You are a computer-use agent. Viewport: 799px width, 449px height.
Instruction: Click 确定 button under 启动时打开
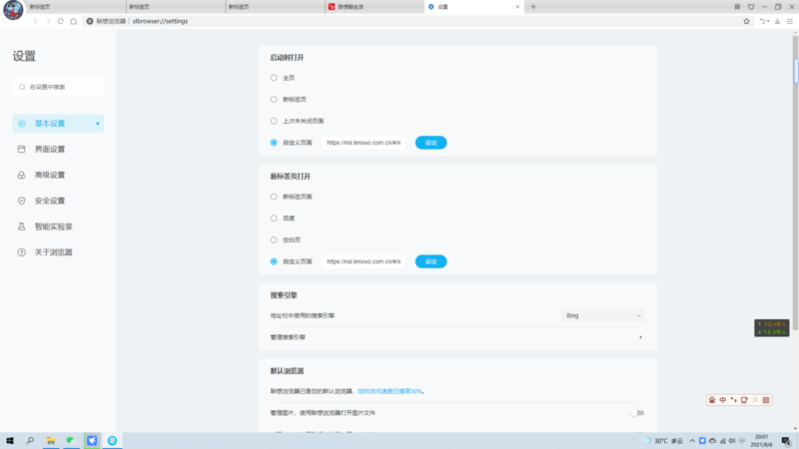coord(431,143)
